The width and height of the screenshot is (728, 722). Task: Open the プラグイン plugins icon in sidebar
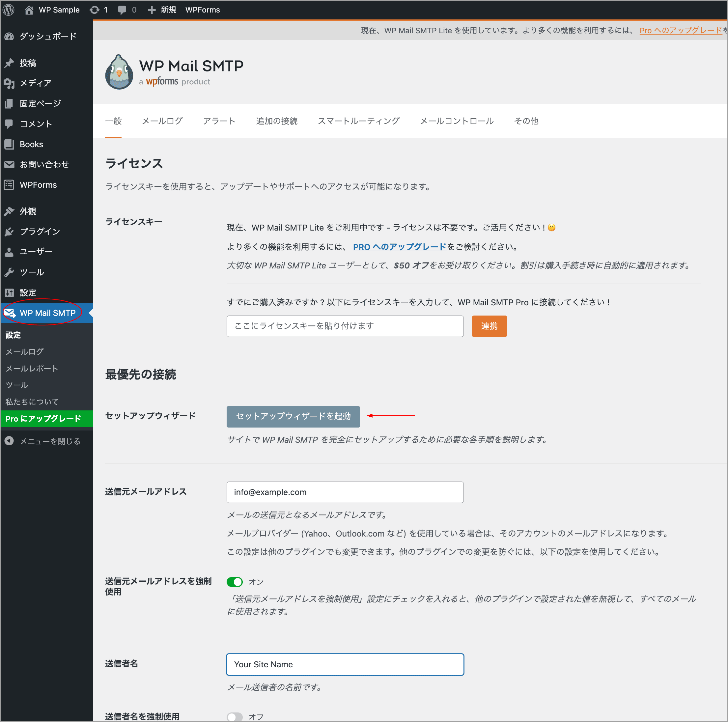(x=10, y=232)
